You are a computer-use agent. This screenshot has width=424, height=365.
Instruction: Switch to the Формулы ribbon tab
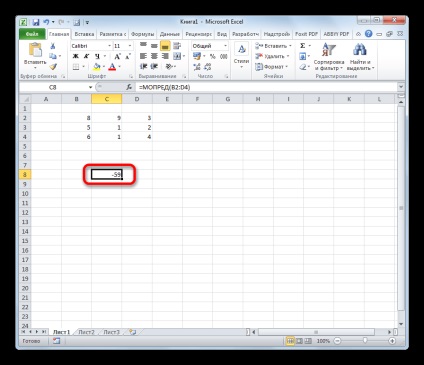pyautogui.click(x=143, y=34)
